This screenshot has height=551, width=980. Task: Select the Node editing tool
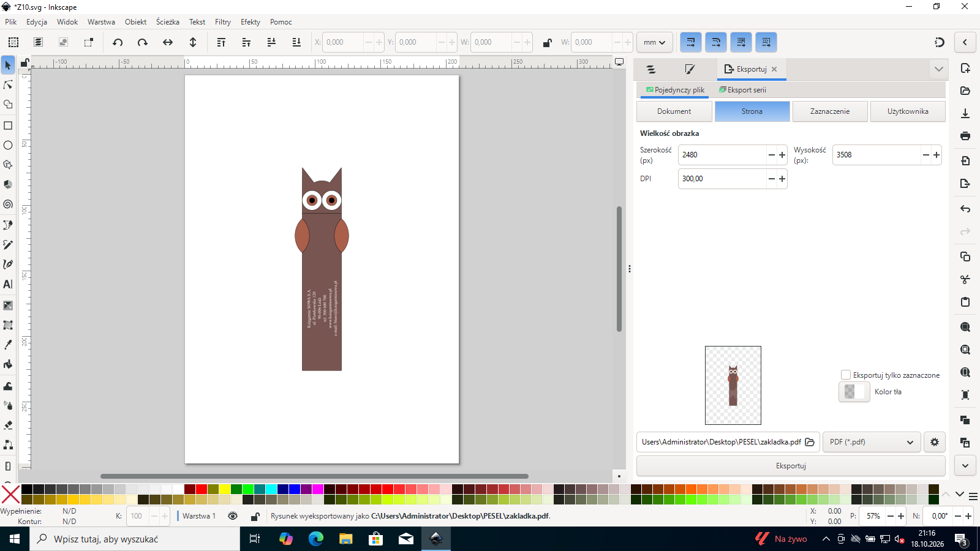(x=8, y=84)
